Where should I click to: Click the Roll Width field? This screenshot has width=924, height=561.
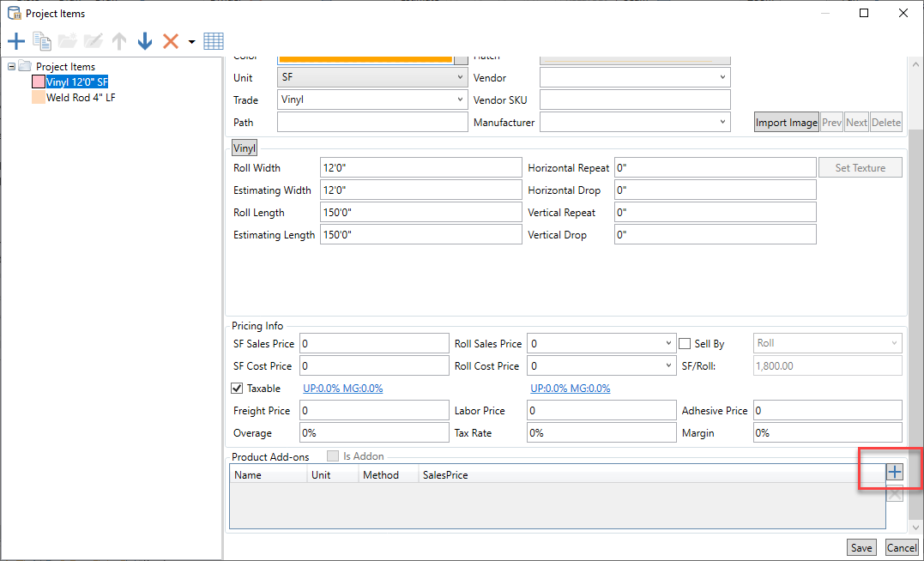click(421, 167)
